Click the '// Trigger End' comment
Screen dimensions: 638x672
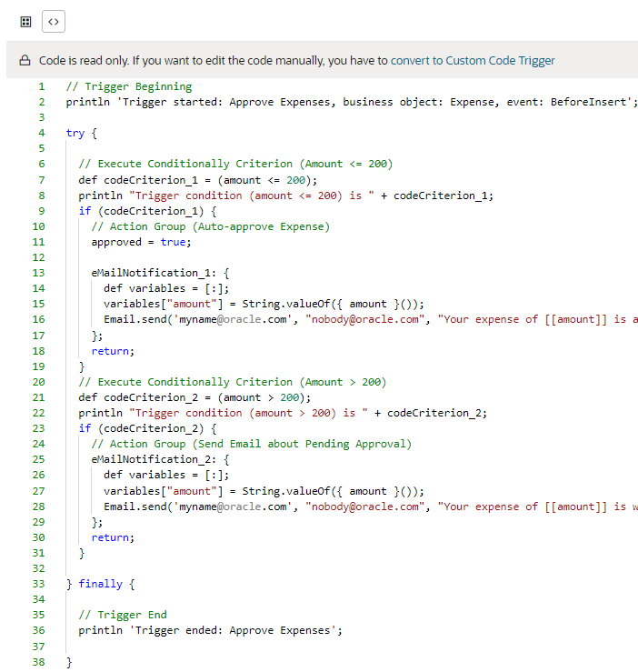coord(123,615)
